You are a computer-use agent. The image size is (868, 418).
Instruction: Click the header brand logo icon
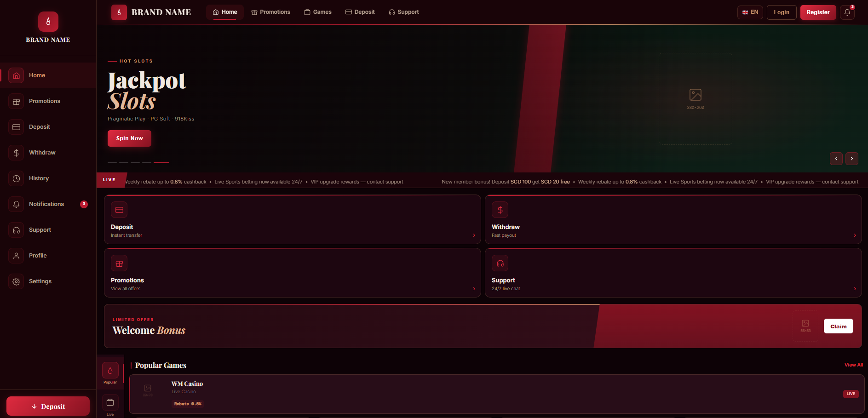(119, 12)
